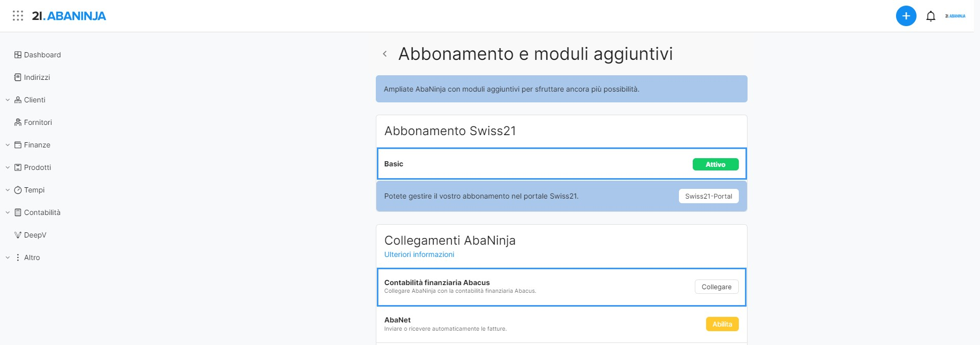980x345 pixels.
Task: Click the blue plus create button
Action: click(906, 16)
